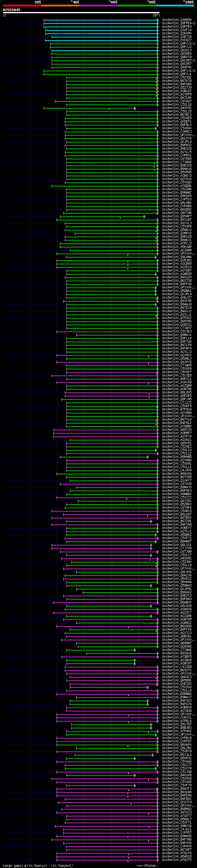Click the query end position 287
Image resolution: width=197 pixels, height=868 pixels.
155,15
